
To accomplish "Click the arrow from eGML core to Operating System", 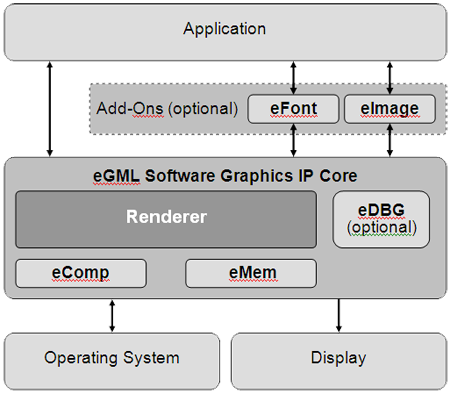I will (112, 316).
